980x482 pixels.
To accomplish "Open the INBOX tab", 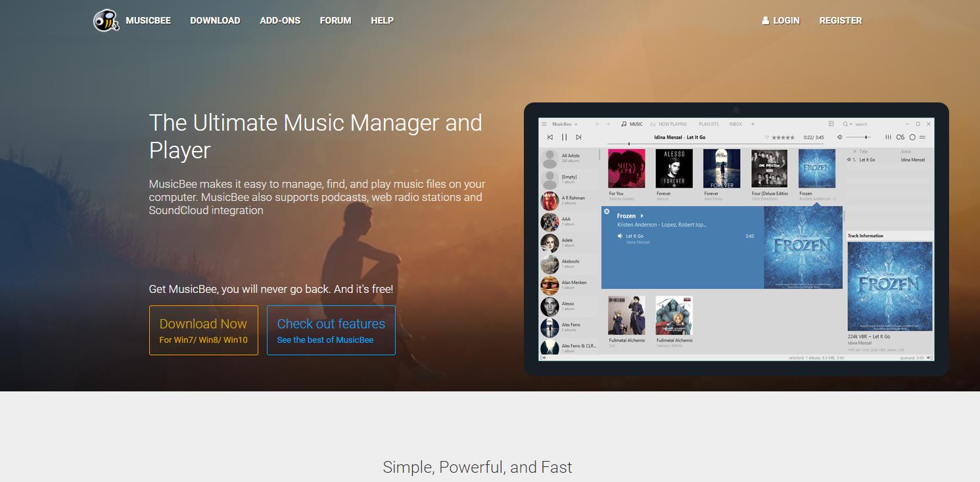I will 735,124.
